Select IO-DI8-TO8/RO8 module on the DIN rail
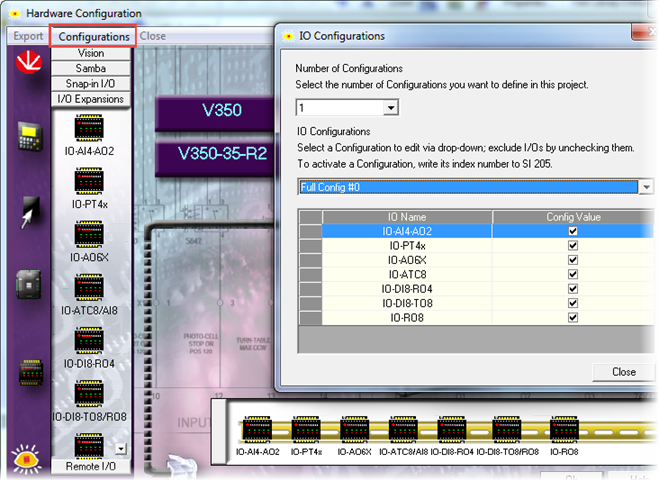Image resolution: width=659 pixels, height=481 pixels. tap(507, 430)
